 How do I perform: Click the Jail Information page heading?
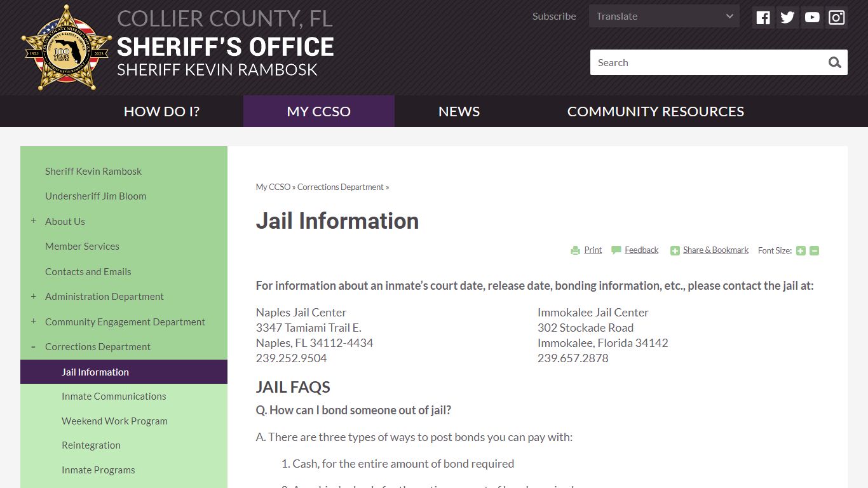(x=337, y=220)
